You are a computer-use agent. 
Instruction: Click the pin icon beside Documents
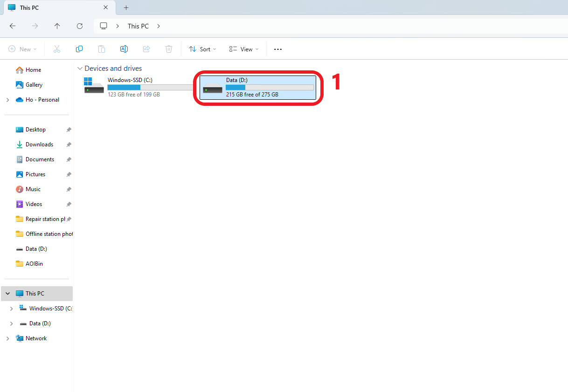(69, 159)
